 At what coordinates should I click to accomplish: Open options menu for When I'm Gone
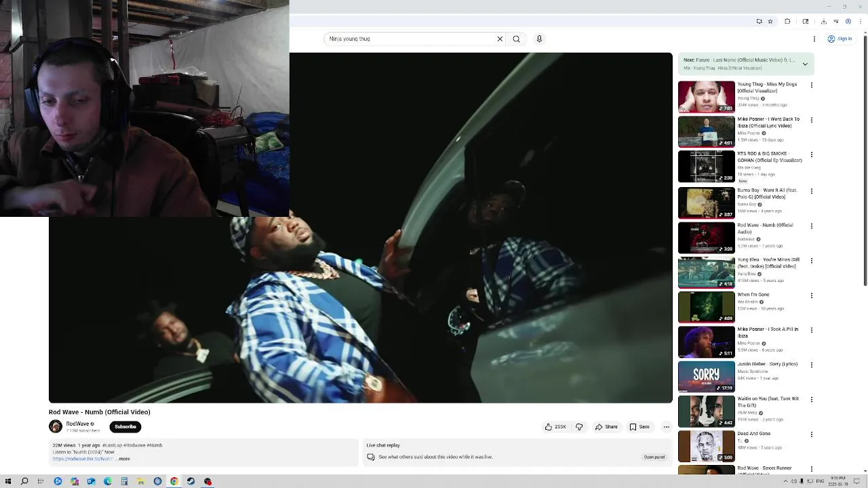coord(812,296)
